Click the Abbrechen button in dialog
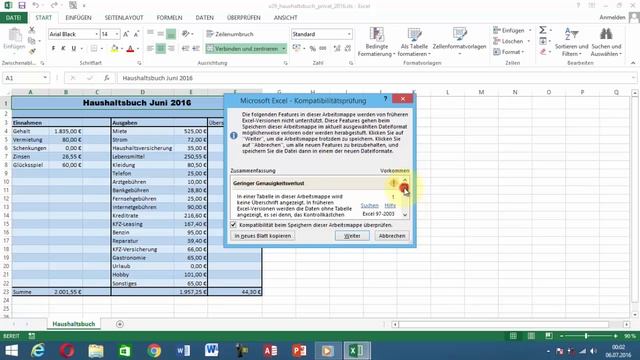640x360 pixels. [392, 236]
